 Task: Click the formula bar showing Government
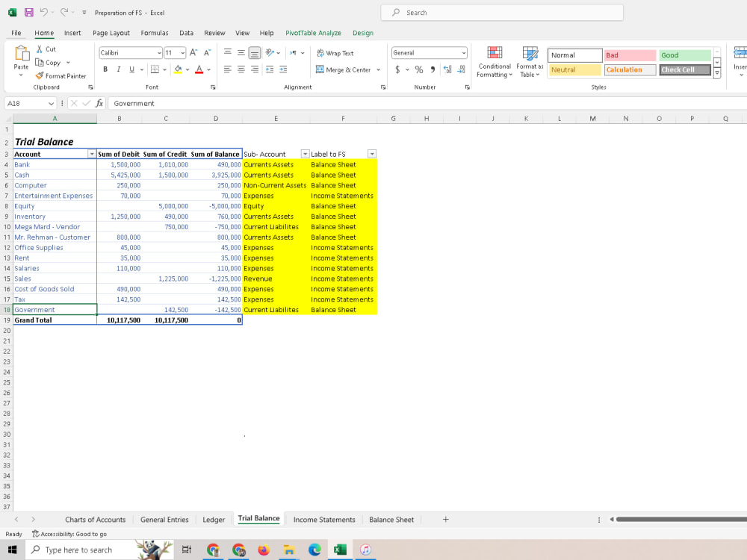427,103
